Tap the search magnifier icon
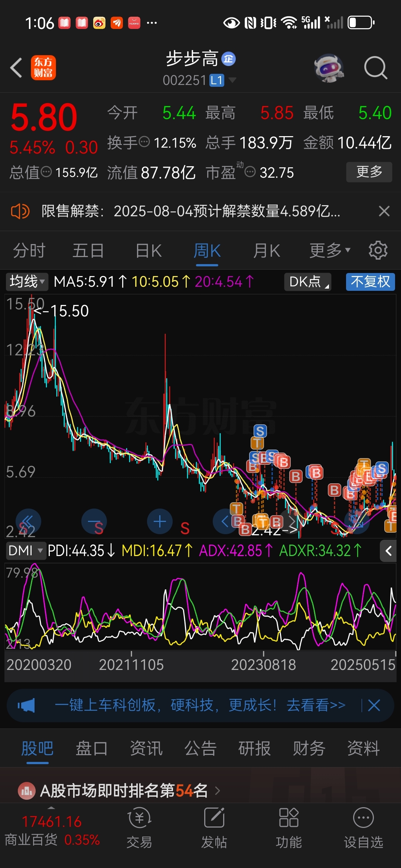Screen dimensions: 401x868 coord(376,68)
